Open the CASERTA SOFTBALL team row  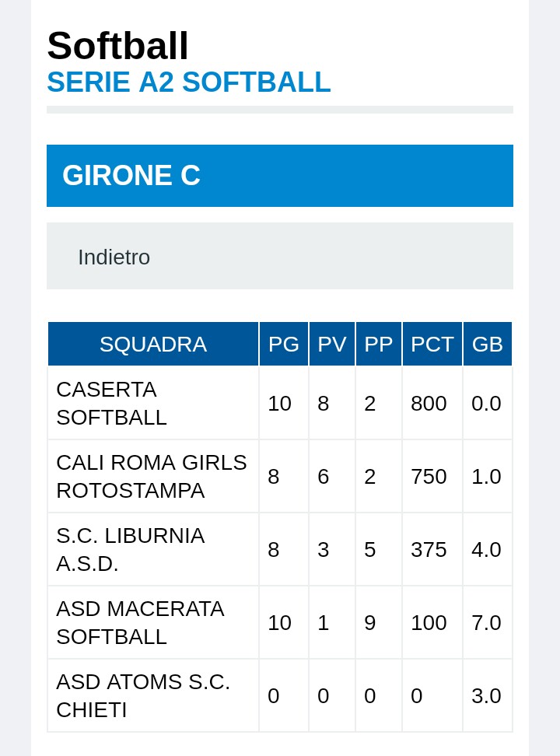click(280, 403)
